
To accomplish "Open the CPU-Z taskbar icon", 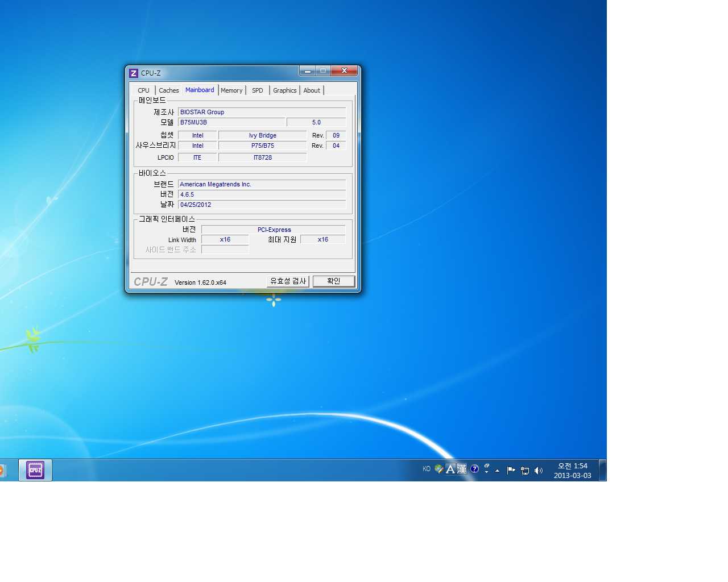I will click(35, 470).
